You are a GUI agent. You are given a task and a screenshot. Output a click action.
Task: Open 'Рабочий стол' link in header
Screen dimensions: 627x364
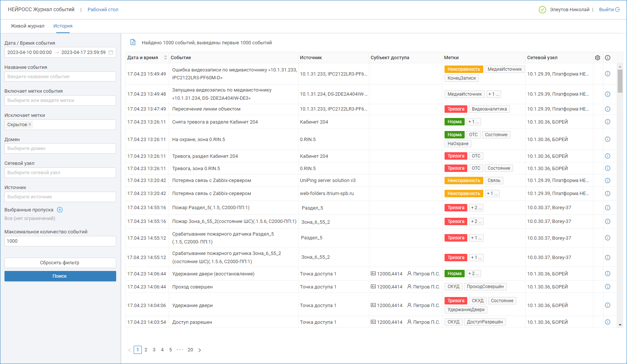(x=103, y=10)
